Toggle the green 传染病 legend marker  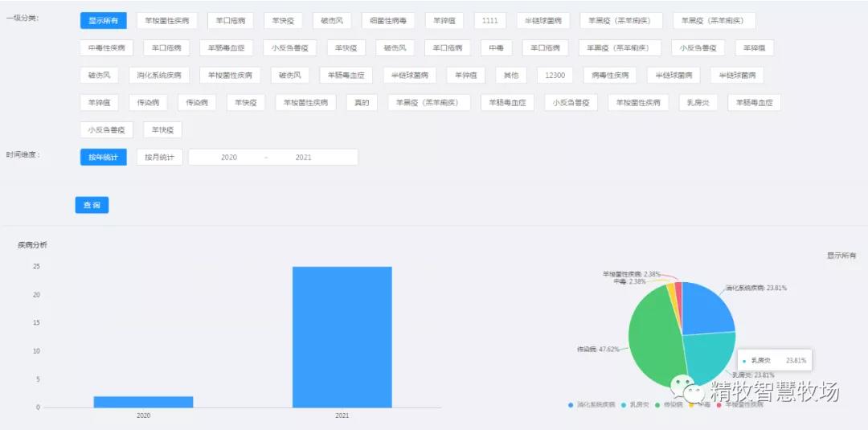click(658, 404)
